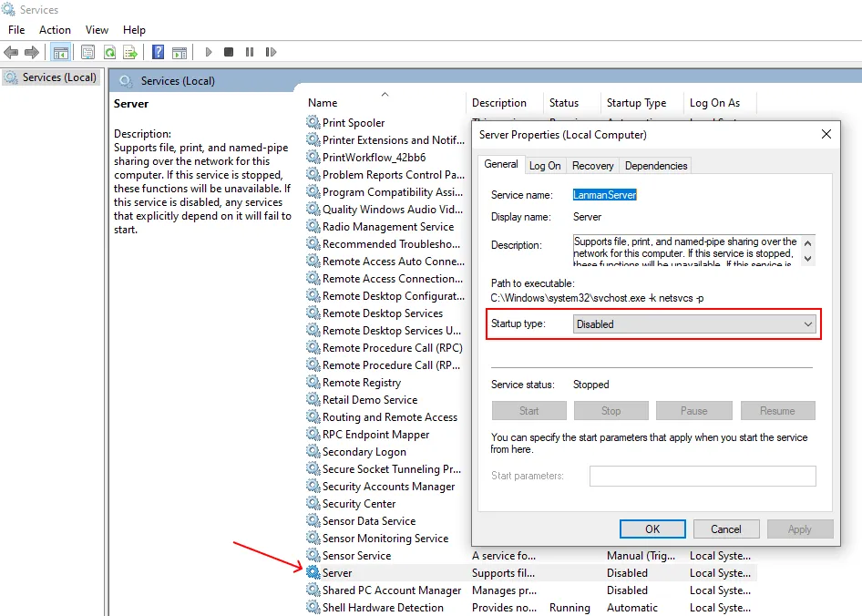Click the Restart Service toolbar icon
Image resolution: width=862 pixels, height=616 pixels.
click(271, 52)
